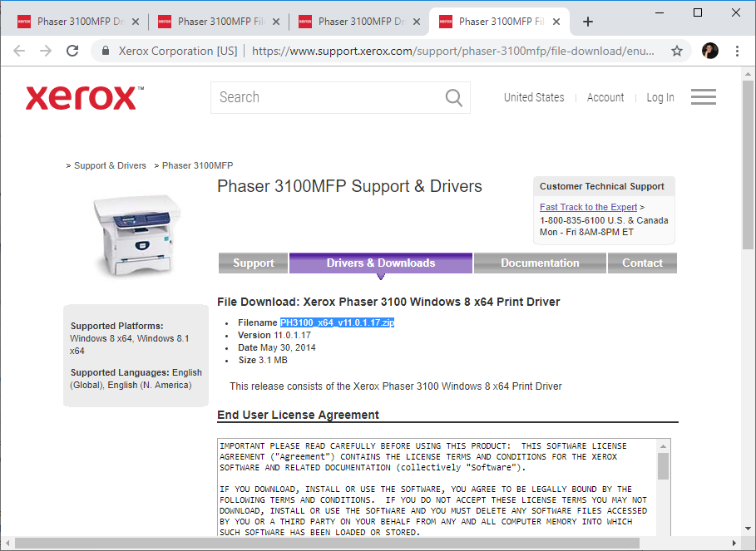Image resolution: width=756 pixels, height=551 pixels.
Task: Click the horizontal scrollbar left arrow
Action: tap(7, 544)
